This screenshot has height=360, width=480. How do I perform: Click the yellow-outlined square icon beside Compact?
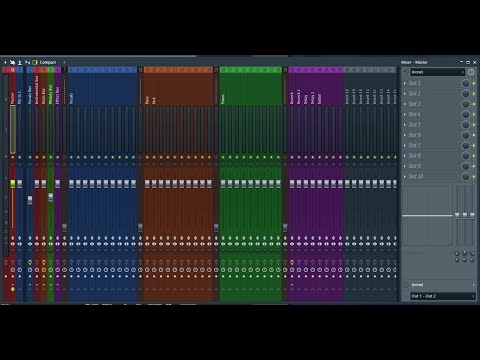35,62
